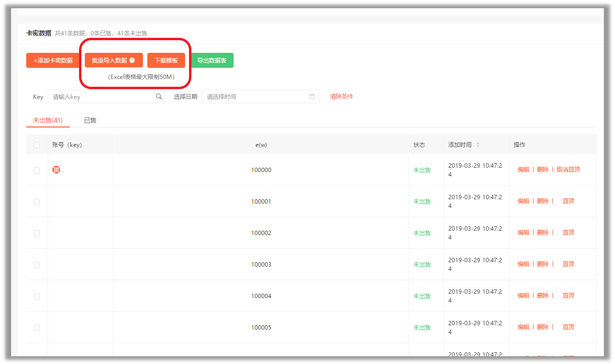Image resolution: width=615 pixels, height=364 pixels.
Task: Click 置顶 for row 100005
Action: click(x=568, y=327)
